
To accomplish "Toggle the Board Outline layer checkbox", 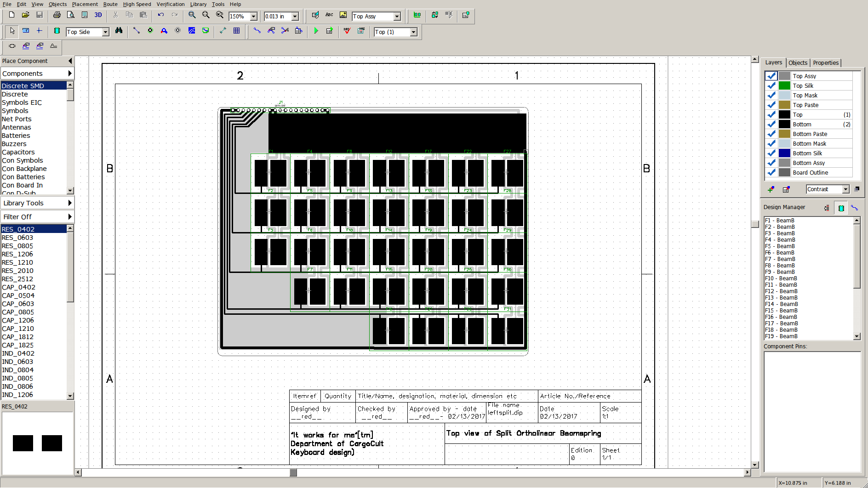I will [x=771, y=173].
